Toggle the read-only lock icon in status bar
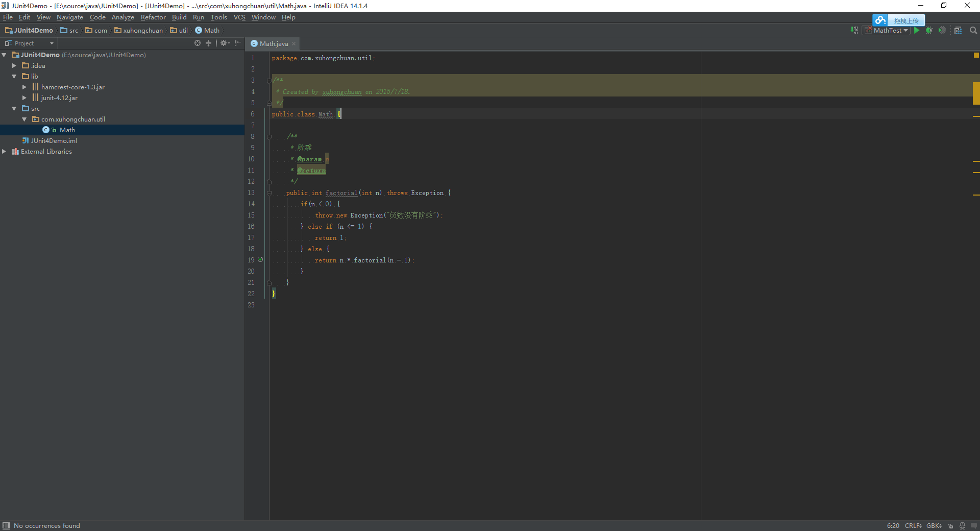The height and width of the screenshot is (531, 980). click(950, 526)
